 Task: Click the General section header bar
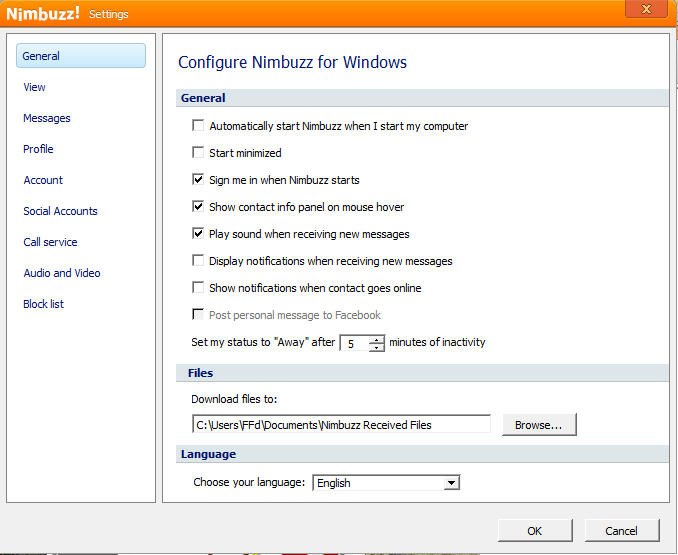click(x=422, y=98)
